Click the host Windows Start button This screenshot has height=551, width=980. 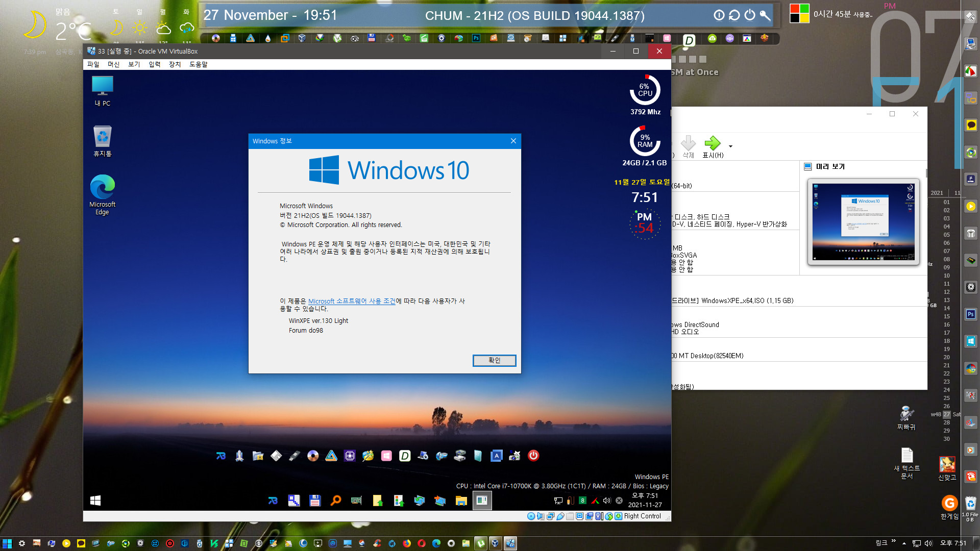[7, 543]
